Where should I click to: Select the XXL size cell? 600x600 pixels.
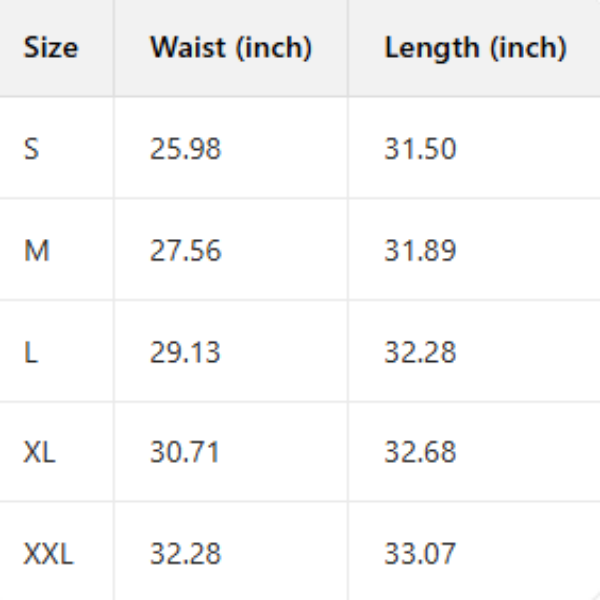pyautogui.click(x=49, y=553)
